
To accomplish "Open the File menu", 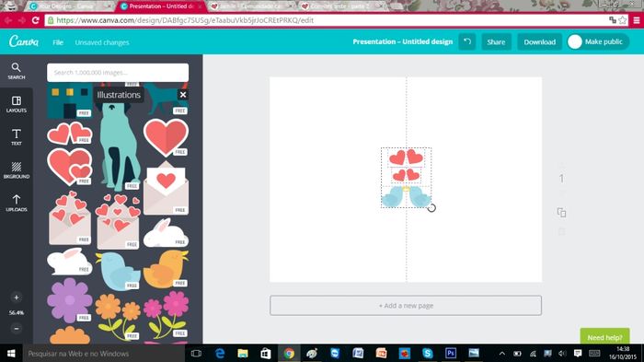I will click(58, 42).
